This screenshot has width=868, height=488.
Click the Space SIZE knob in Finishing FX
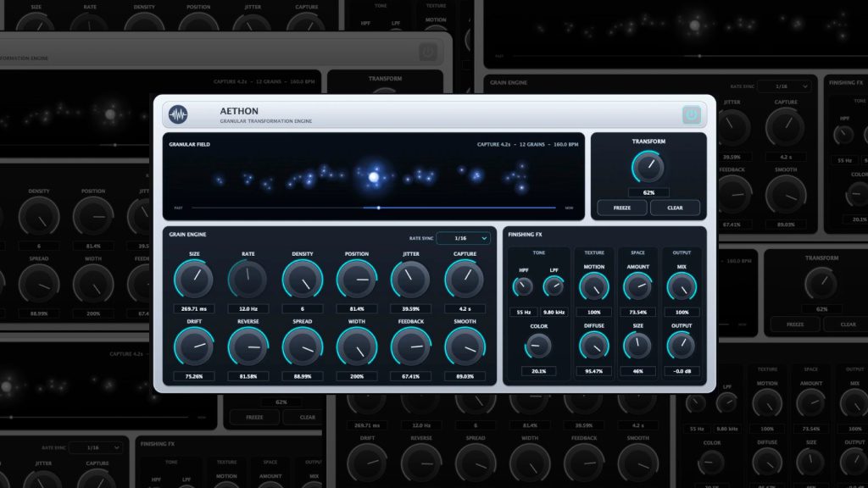pyautogui.click(x=637, y=347)
